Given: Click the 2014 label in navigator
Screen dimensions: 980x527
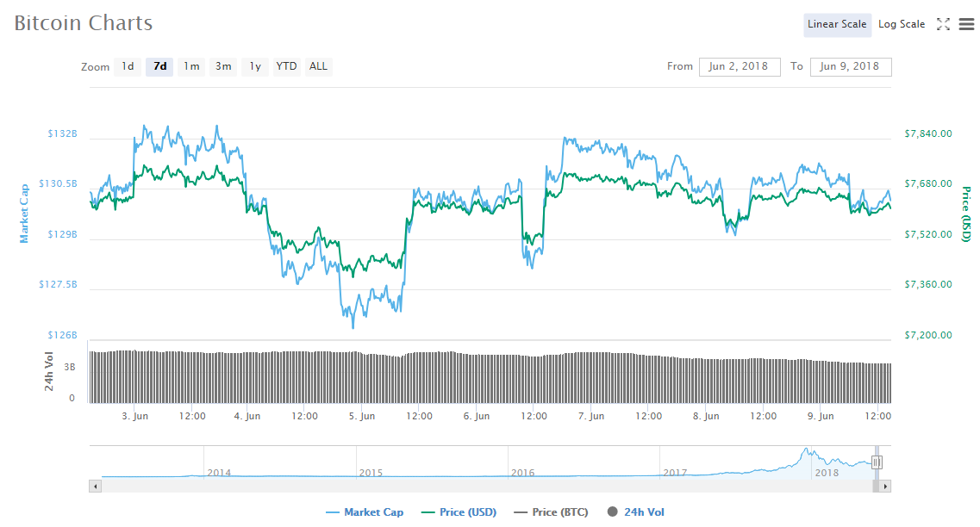Looking at the screenshot, I should 219,473.
